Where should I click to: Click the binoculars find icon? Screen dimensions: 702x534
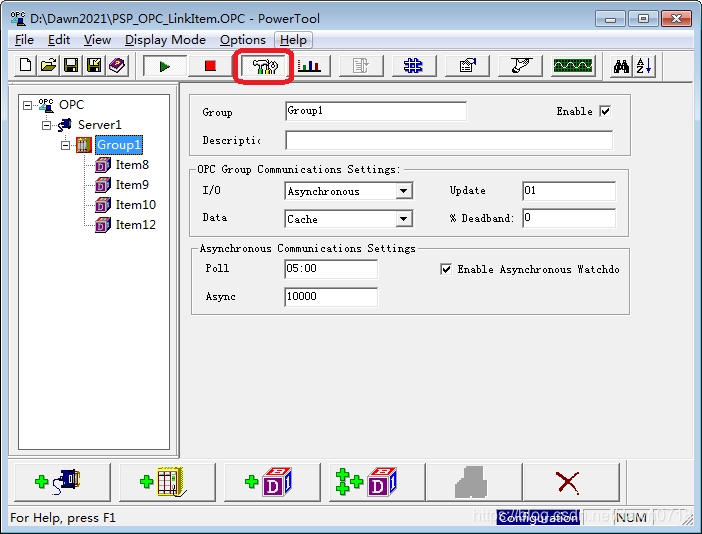pos(621,66)
